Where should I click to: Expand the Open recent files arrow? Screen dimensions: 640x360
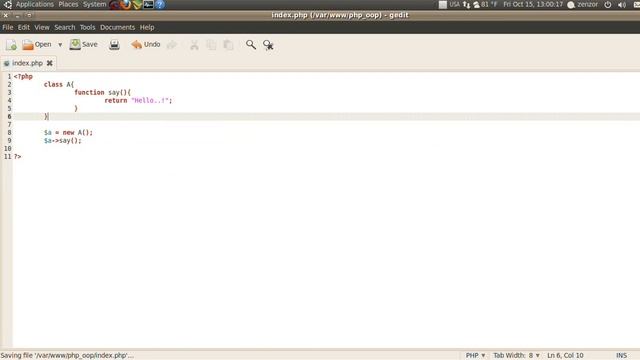[60, 44]
